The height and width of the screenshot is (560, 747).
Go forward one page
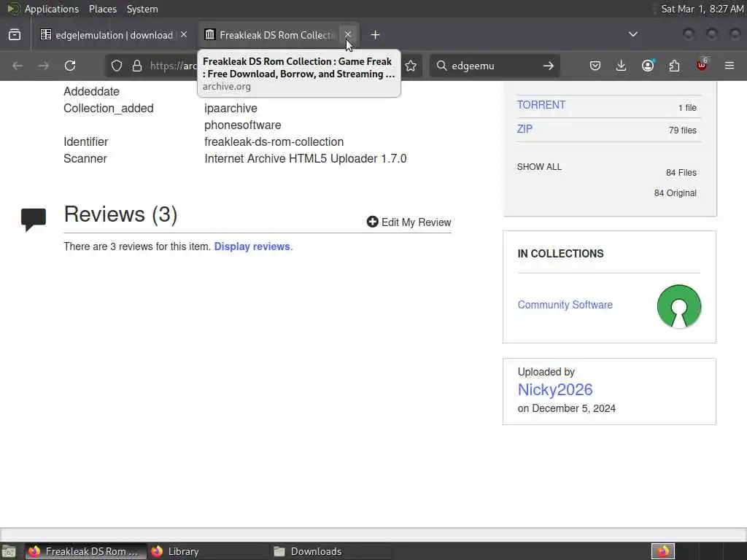tap(43, 66)
